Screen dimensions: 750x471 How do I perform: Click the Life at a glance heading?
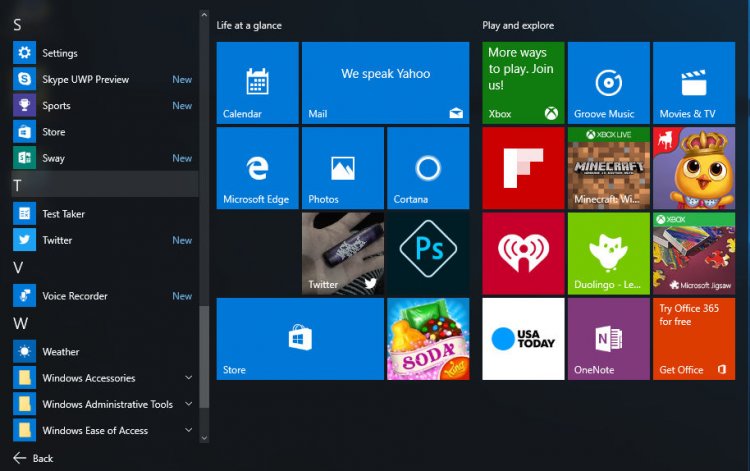[x=249, y=25]
